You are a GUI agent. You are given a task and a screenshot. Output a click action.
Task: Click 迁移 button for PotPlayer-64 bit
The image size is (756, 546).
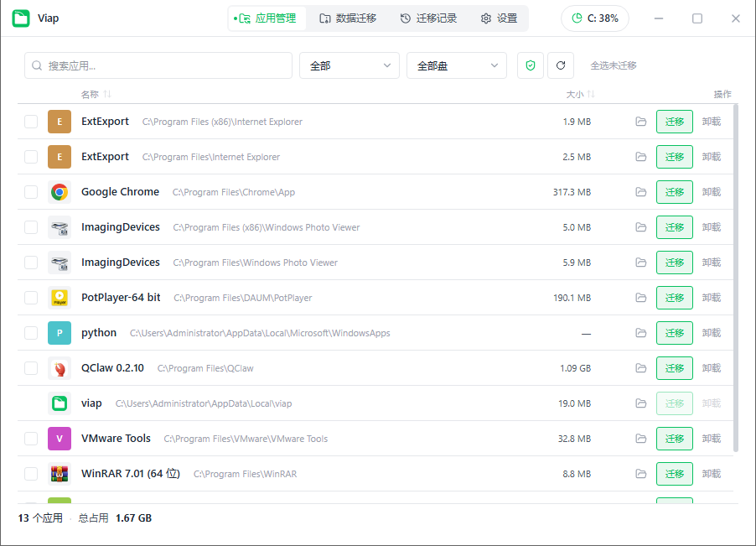675,298
